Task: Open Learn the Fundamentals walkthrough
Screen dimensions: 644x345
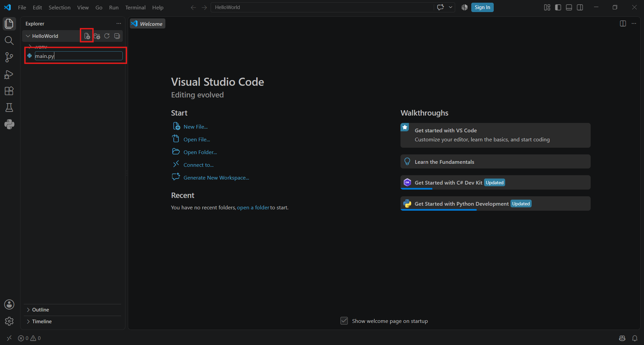Action: point(495,162)
